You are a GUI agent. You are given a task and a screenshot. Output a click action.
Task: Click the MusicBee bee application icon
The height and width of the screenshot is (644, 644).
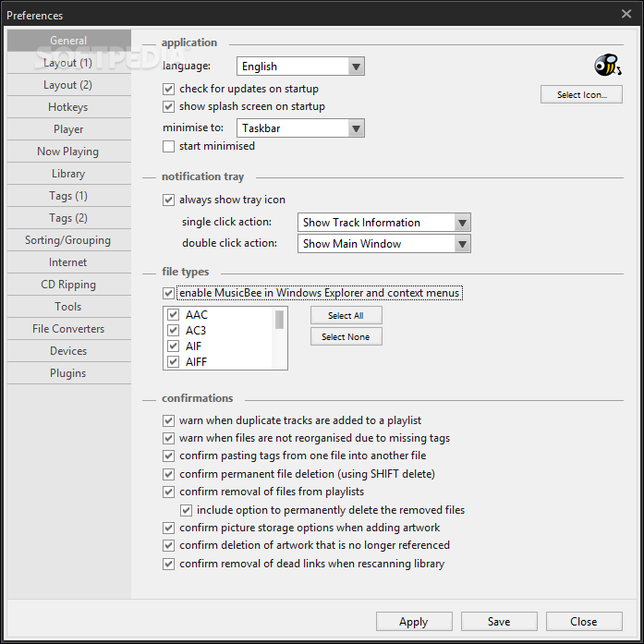[607, 65]
